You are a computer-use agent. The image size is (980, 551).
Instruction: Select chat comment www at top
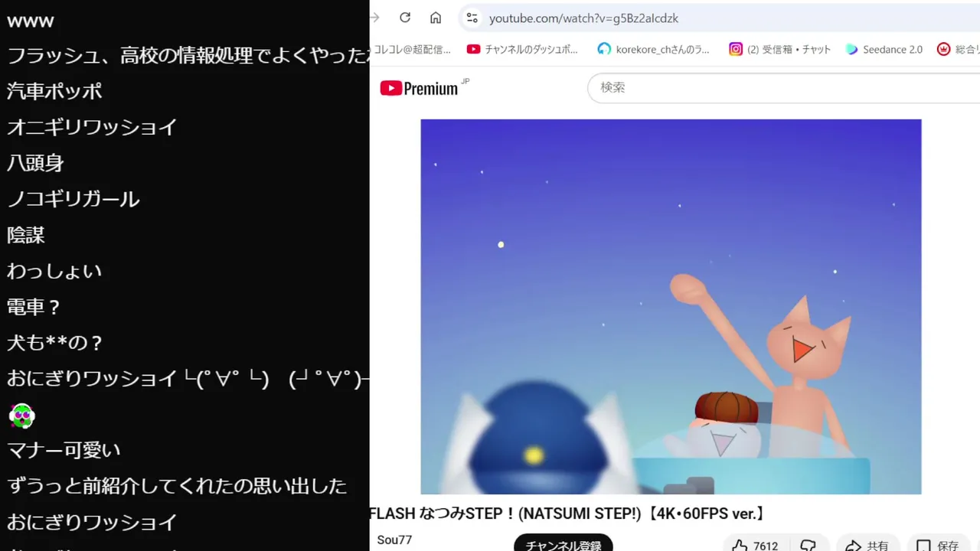pyautogui.click(x=31, y=21)
